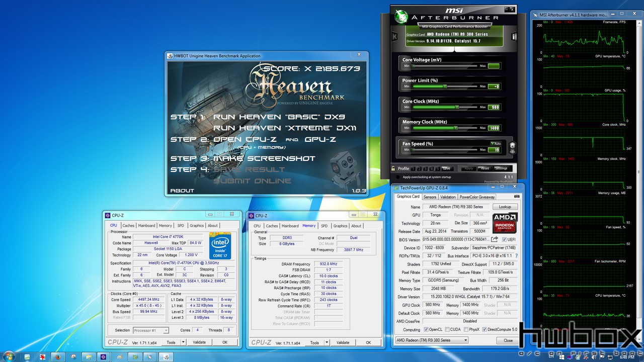Open the Mainboard tab in the CPU-Z CPU window
Image resolution: width=644 pixels, height=362 pixels.
click(x=146, y=226)
